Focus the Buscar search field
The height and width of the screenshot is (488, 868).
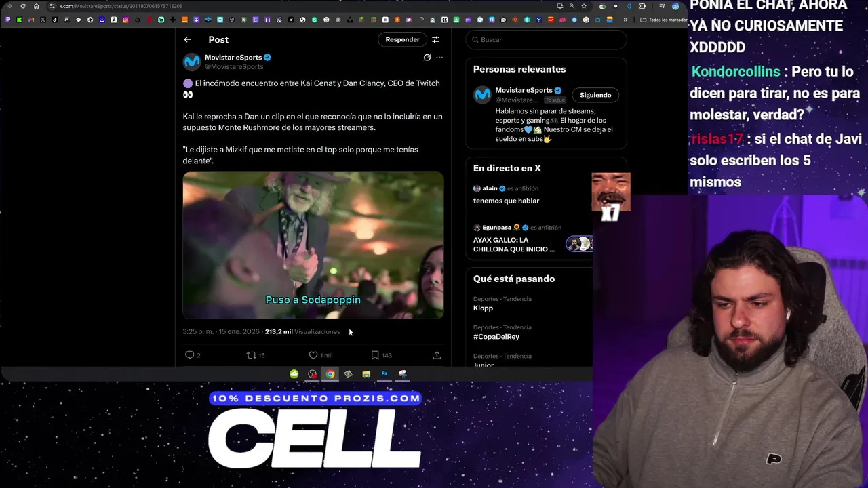pyautogui.click(x=547, y=39)
